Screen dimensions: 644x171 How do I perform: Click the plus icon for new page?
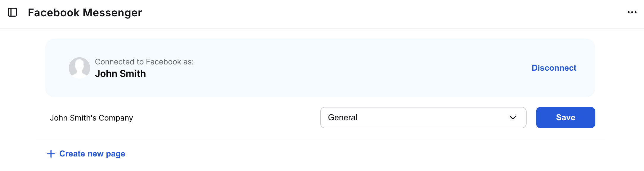click(x=51, y=154)
